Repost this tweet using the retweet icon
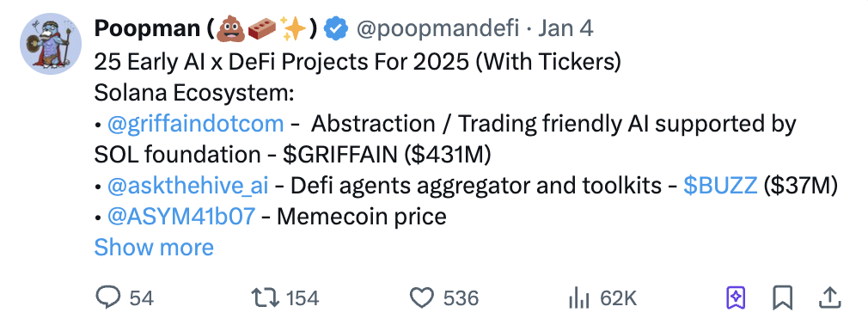This screenshot has height=325, width=868. [x=266, y=298]
